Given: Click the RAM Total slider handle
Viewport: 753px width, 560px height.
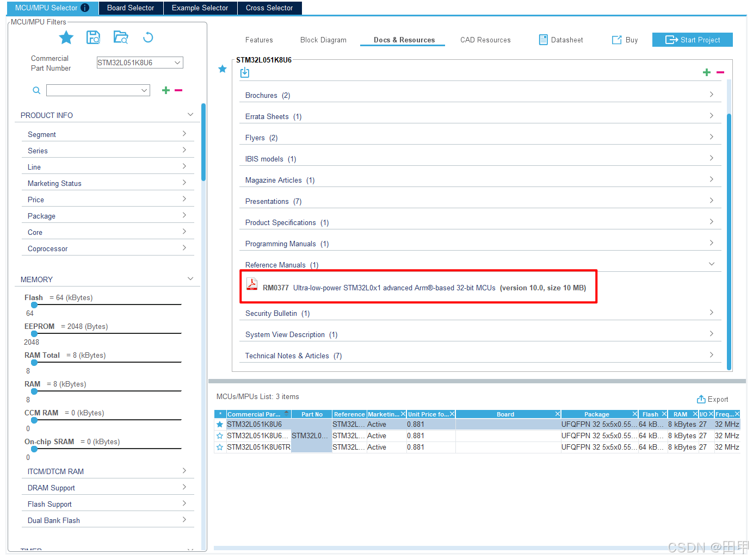Looking at the screenshot, I should 34,363.
